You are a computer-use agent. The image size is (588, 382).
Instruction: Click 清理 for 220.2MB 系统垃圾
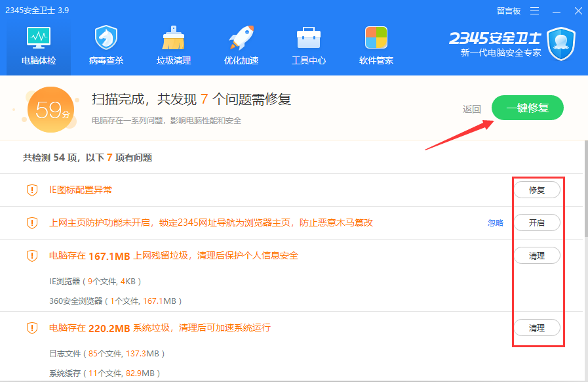coord(537,328)
